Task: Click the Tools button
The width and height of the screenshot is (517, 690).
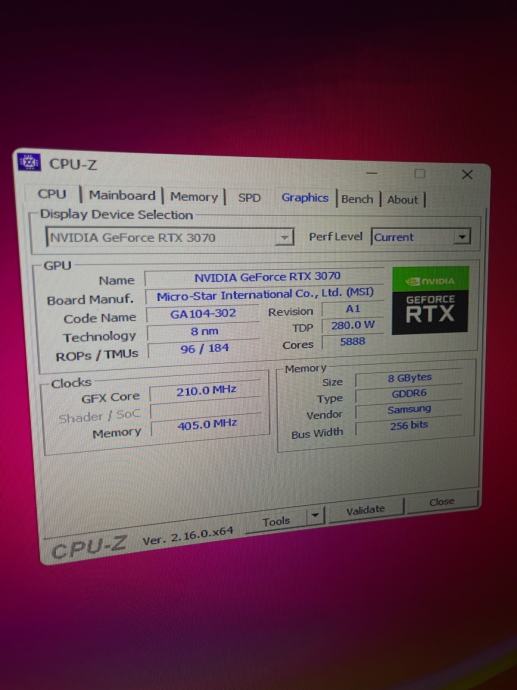Action: [x=276, y=521]
